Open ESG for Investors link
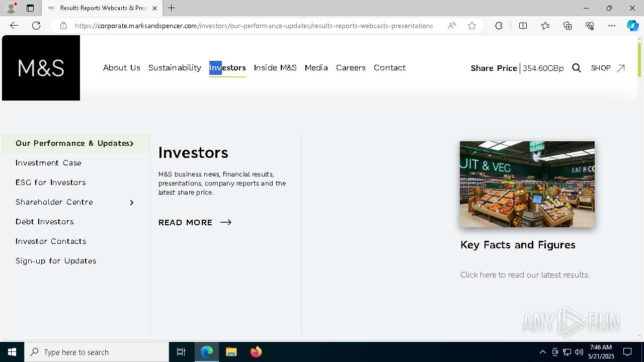This screenshot has width=644, height=362. (x=51, y=183)
